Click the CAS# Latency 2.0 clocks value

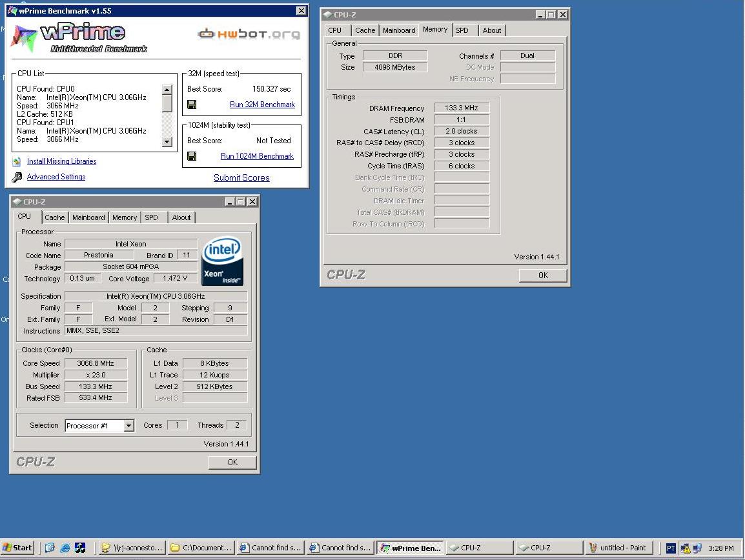462,131
